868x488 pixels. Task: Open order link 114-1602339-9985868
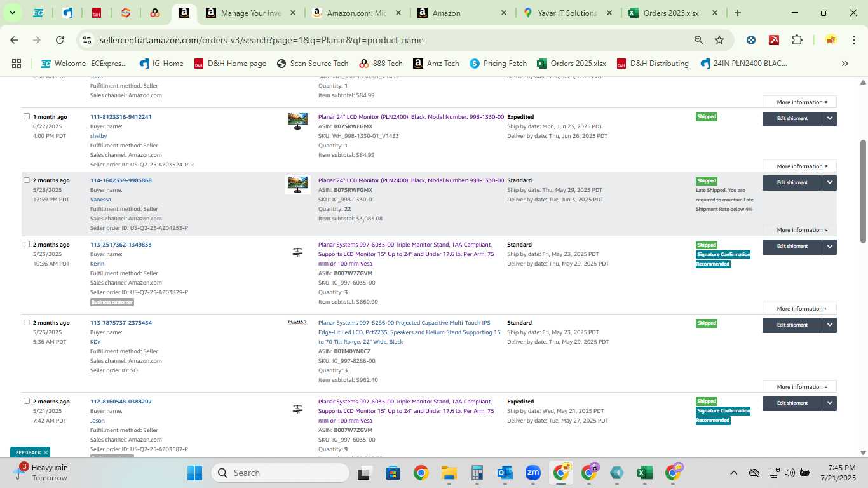(121, 180)
